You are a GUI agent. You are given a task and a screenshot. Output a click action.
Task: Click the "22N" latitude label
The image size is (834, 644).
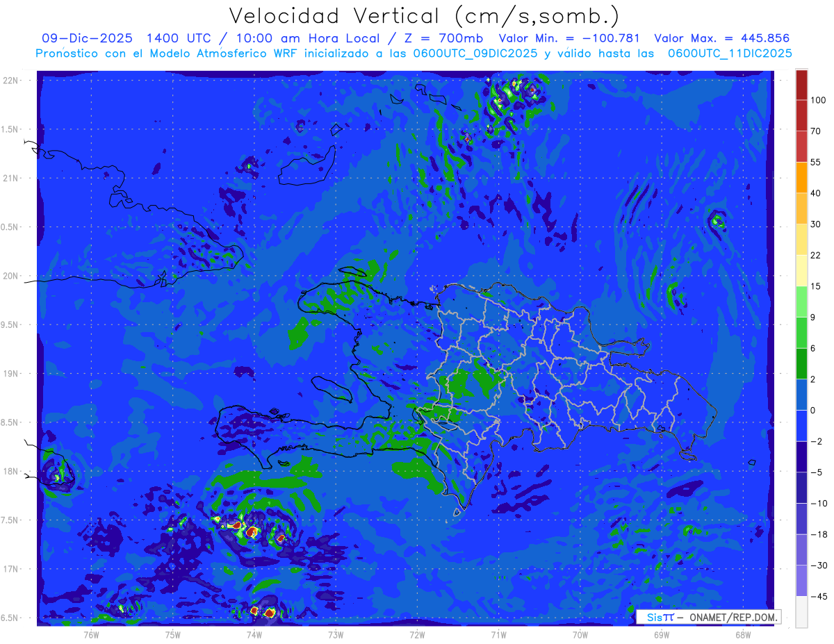[12, 81]
